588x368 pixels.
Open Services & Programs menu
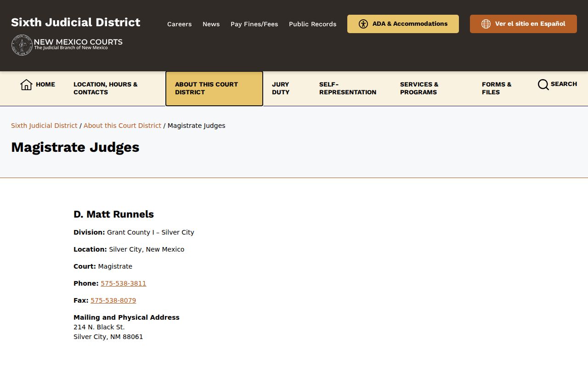point(419,88)
